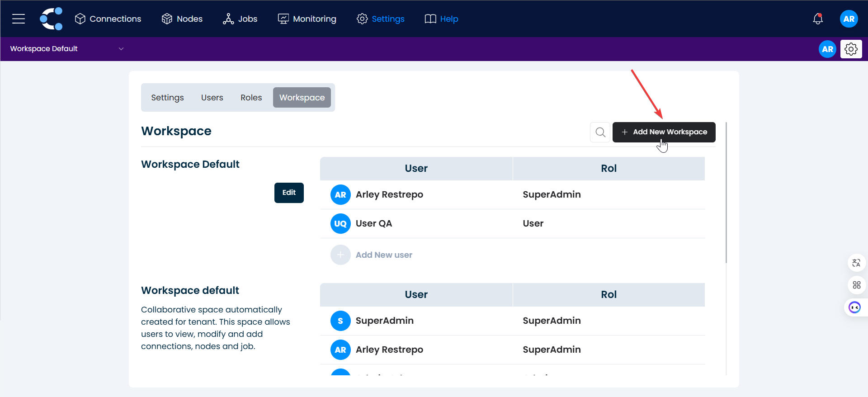Viewport: 868px width, 397px height.
Task: Go to the Jobs menu
Action: [x=240, y=19]
